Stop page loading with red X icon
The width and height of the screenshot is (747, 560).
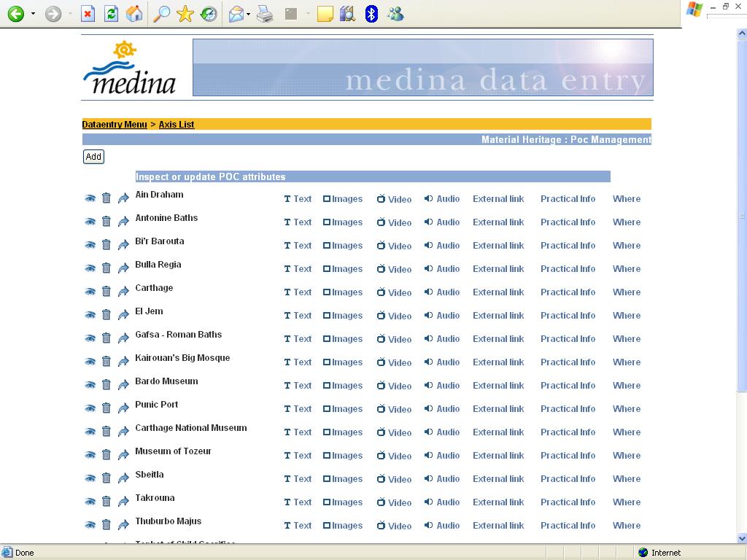tap(88, 14)
